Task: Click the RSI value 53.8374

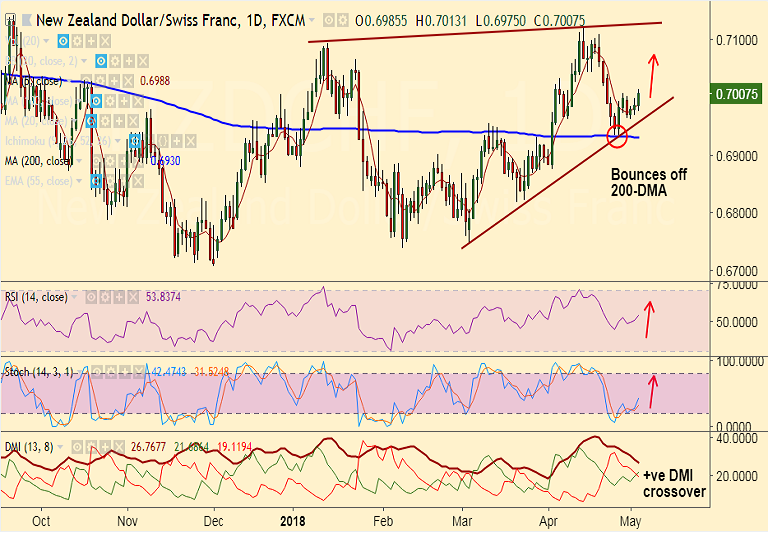Action: click(163, 297)
